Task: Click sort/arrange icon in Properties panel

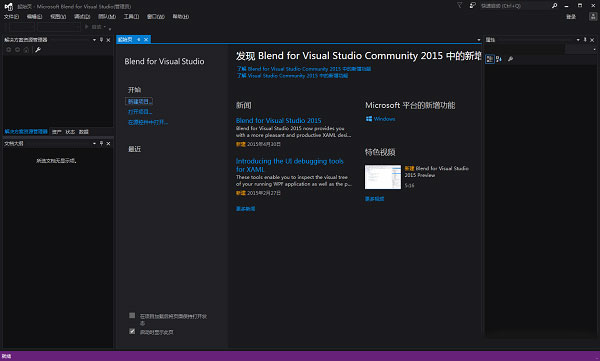Action: point(499,59)
